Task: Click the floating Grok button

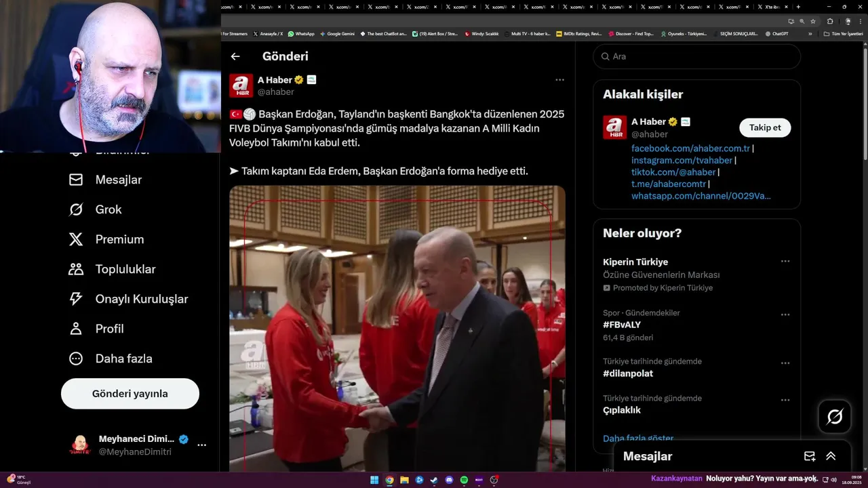Action: [835, 417]
